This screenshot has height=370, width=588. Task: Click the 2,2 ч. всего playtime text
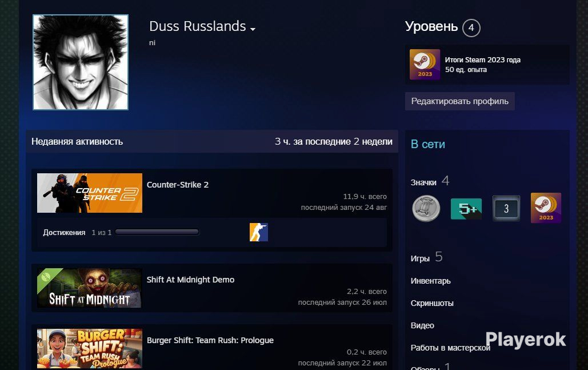(367, 291)
